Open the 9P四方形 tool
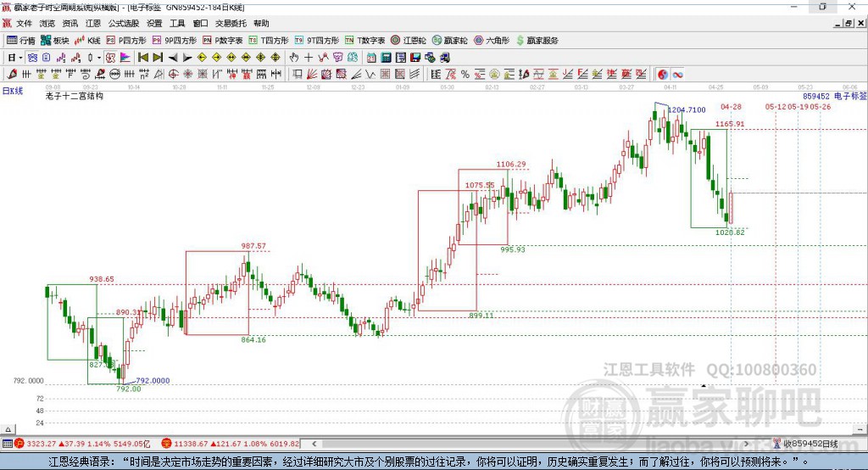 (175, 41)
